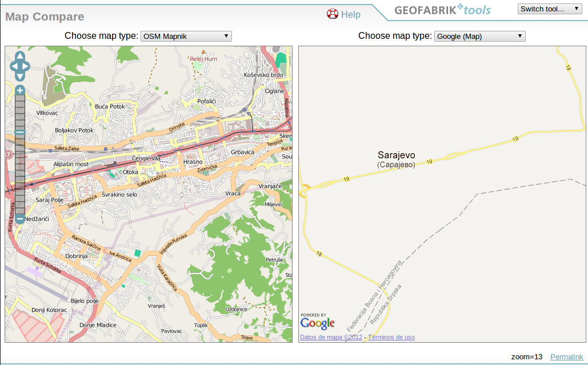Zoom in with the plus button
This screenshot has width=588, height=365.
(20, 90)
